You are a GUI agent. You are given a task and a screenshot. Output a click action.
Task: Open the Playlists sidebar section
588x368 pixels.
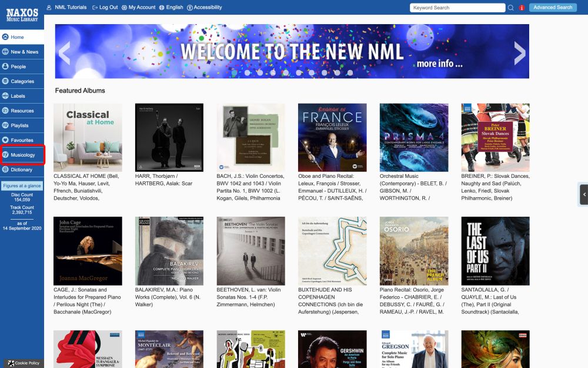pyautogui.click(x=22, y=125)
